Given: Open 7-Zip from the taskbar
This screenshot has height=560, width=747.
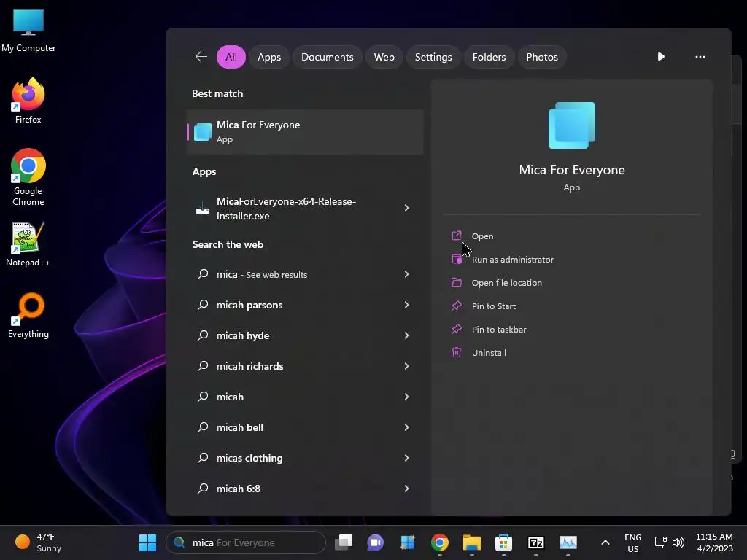Looking at the screenshot, I should pos(536,542).
